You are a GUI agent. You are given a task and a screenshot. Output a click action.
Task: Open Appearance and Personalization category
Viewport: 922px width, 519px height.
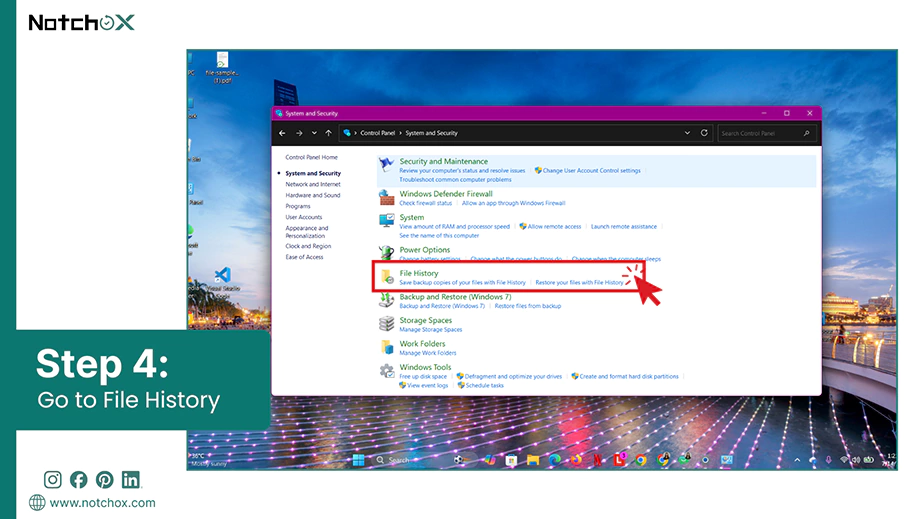click(x=307, y=232)
